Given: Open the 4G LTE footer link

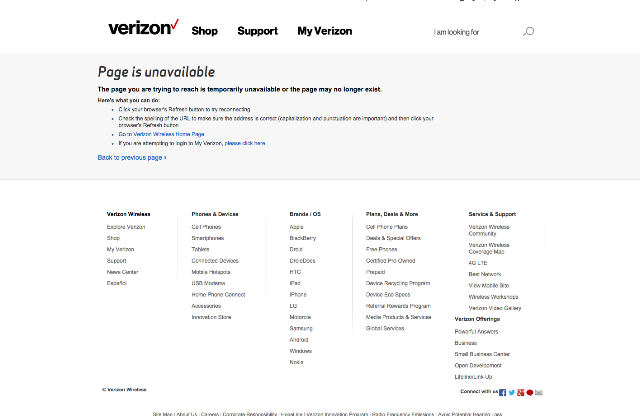Looking at the screenshot, I should coord(479,262).
